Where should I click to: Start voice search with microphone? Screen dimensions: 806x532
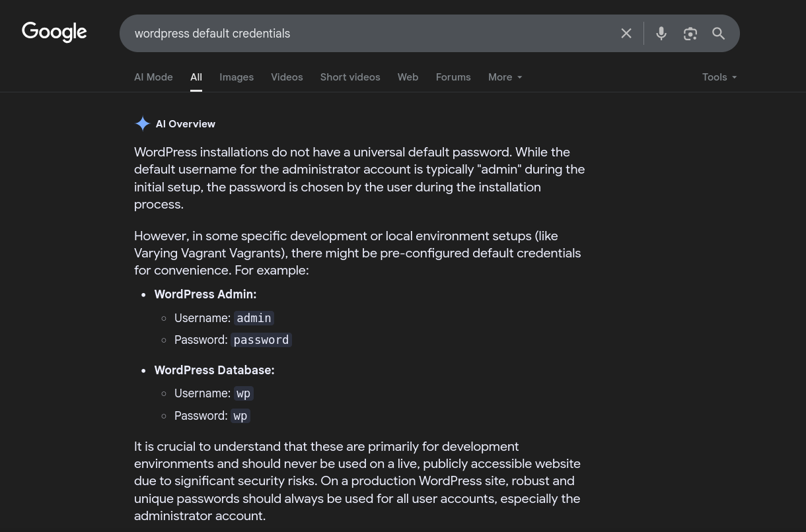tap(661, 34)
